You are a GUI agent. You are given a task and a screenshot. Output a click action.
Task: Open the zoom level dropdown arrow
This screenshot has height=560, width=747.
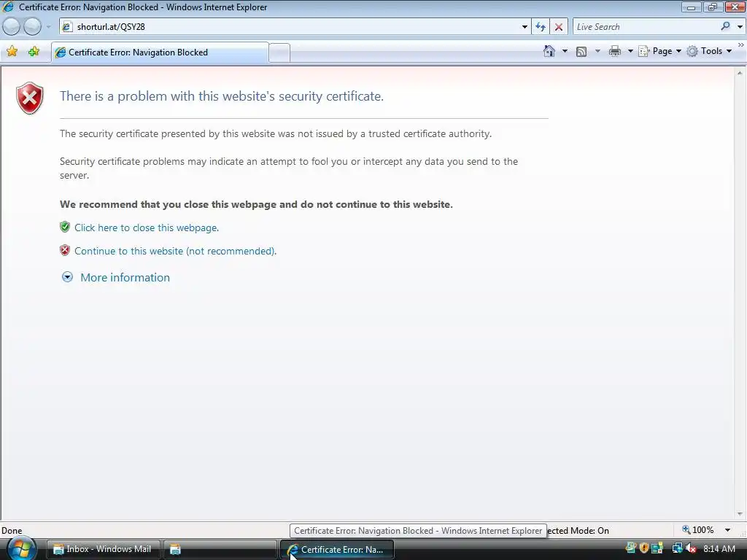(727, 530)
